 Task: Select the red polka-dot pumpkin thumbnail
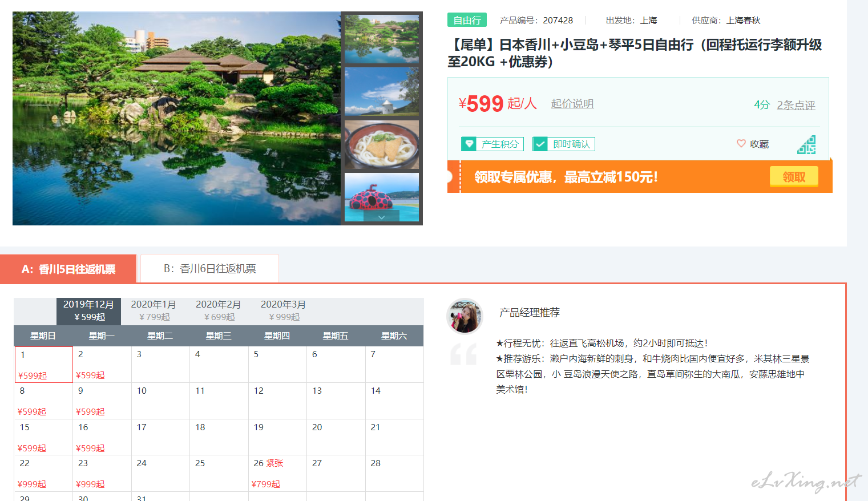[x=382, y=197]
